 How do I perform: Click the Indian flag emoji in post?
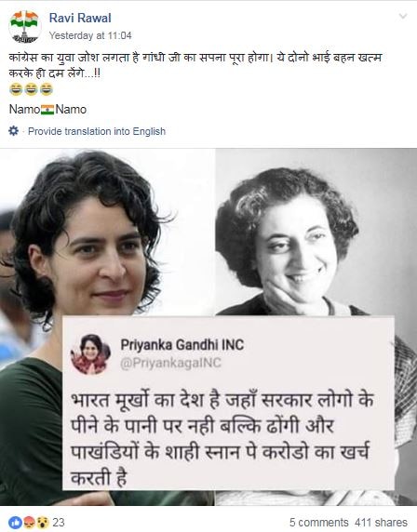click(x=47, y=110)
